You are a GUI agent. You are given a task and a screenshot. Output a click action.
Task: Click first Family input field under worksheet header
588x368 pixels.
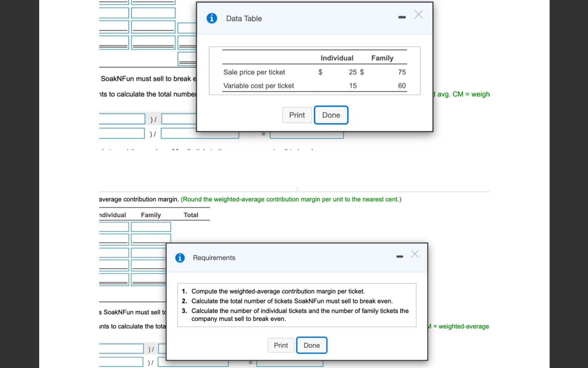click(x=151, y=227)
